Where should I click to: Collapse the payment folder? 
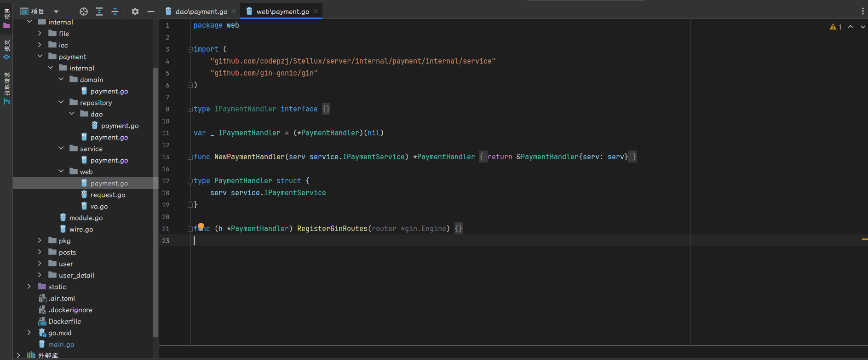(x=40, y=56)
